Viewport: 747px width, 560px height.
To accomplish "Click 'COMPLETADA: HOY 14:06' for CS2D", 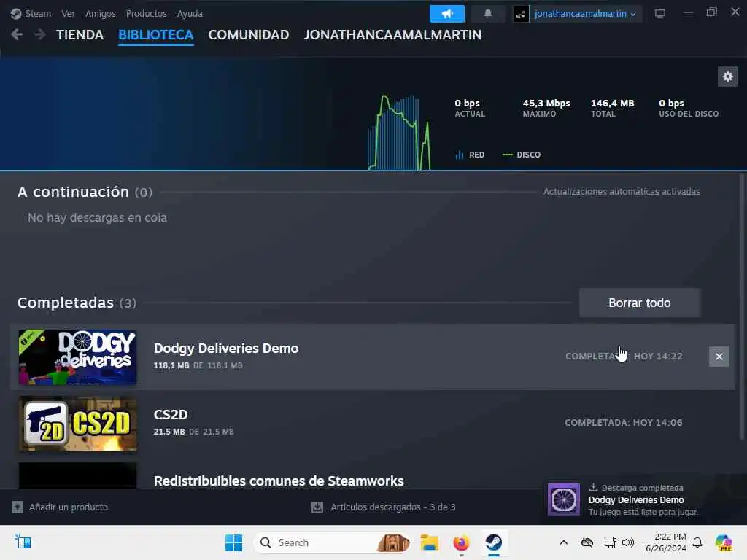I will pos(623,422).
